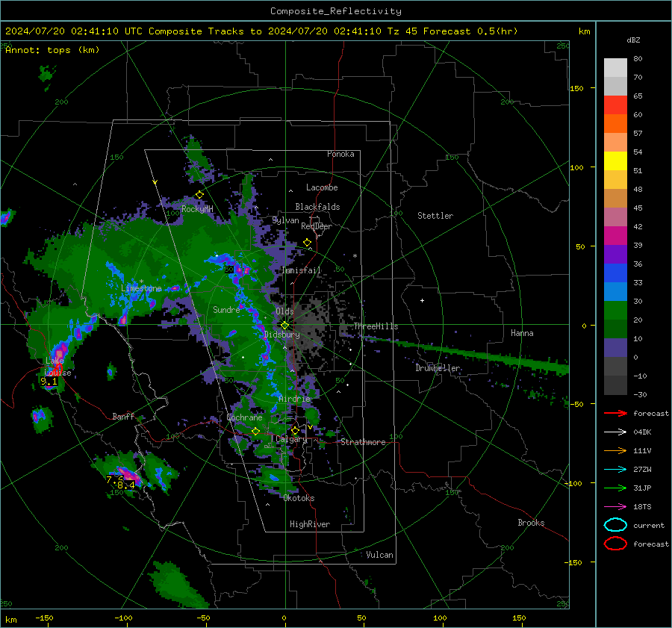The height and width of the screenshot is (628, 672).
Task: Click the RedDeer city label
Action: click(x=317, y=226)
